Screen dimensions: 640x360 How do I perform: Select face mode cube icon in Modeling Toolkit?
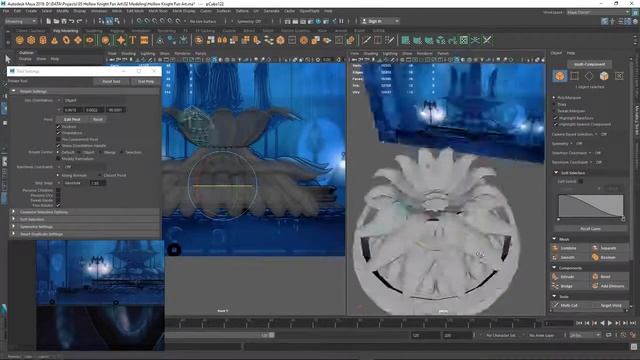[x=604, y=76]
